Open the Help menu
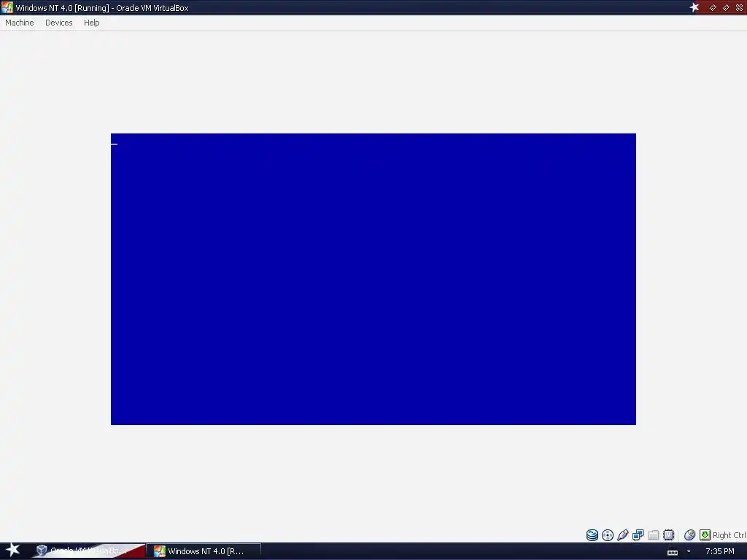The width and height of the screenshot is (747, 560). [91, 23]
